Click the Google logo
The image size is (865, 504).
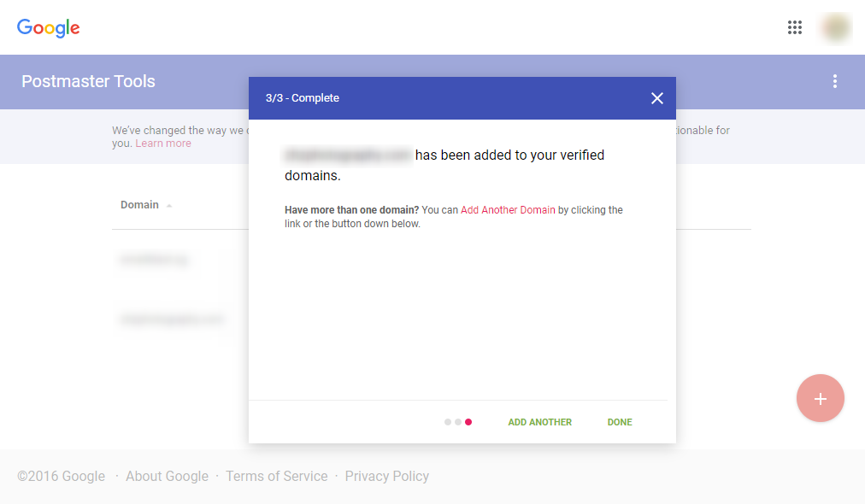49,27
